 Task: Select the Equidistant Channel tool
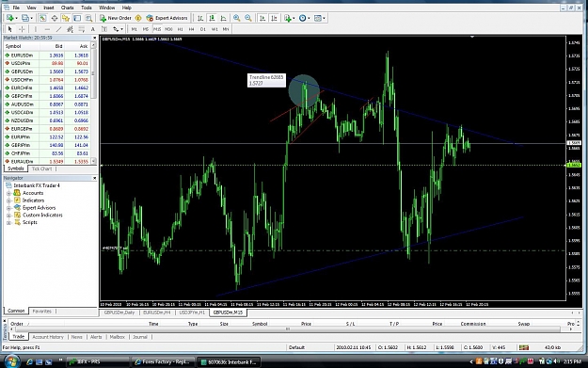tap(70, 29)
